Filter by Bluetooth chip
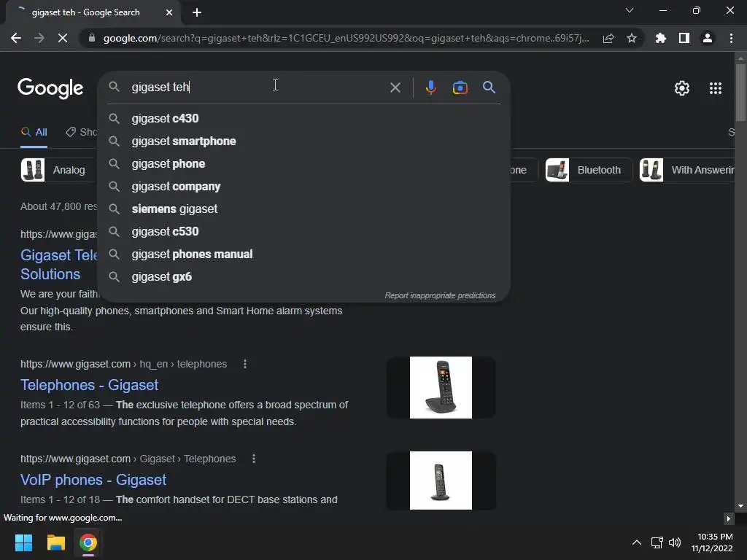The image size is (747, 560). click(x=589, y=170)
